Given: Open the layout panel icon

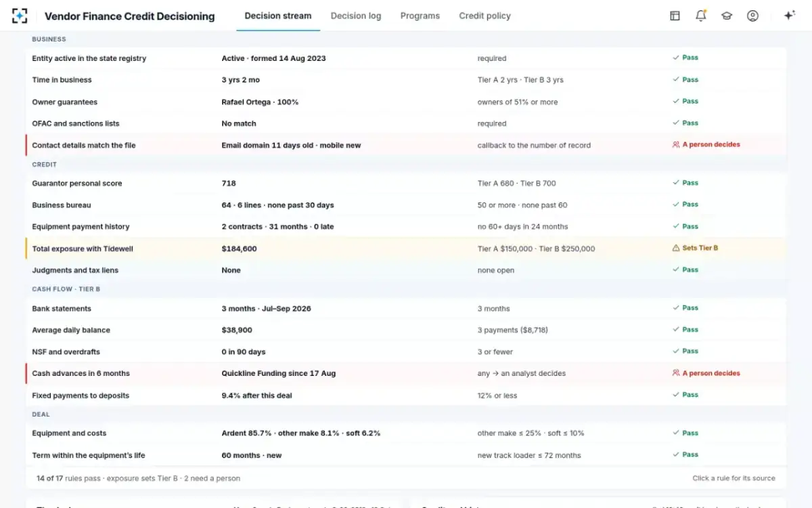Looking at the screenshot, I should 675,16.
